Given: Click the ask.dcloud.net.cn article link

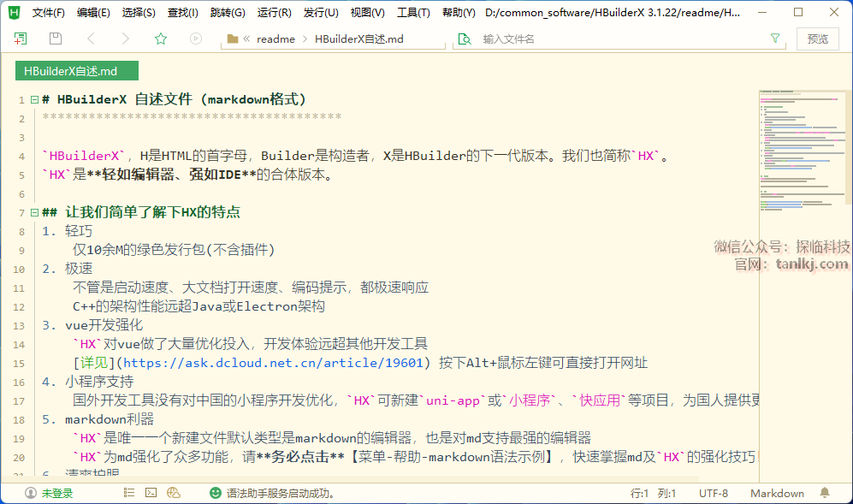Looking at the screenshot, I should 274,362.
